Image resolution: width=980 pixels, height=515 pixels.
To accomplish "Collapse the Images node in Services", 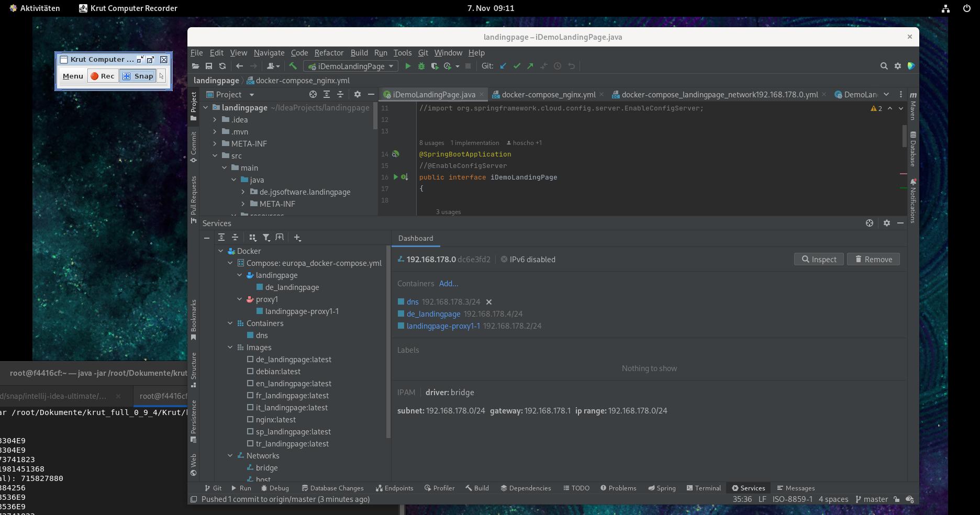I will [x=230, y=348].
